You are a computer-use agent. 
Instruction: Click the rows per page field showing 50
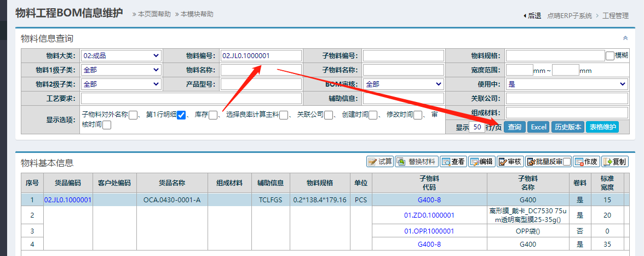coord(477,127)
